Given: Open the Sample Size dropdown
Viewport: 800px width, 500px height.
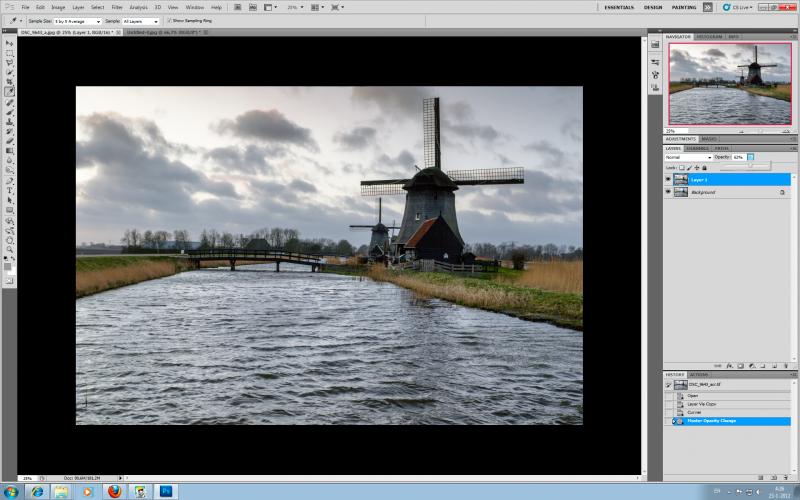Looking at the screenshot, I should [78, 21].
